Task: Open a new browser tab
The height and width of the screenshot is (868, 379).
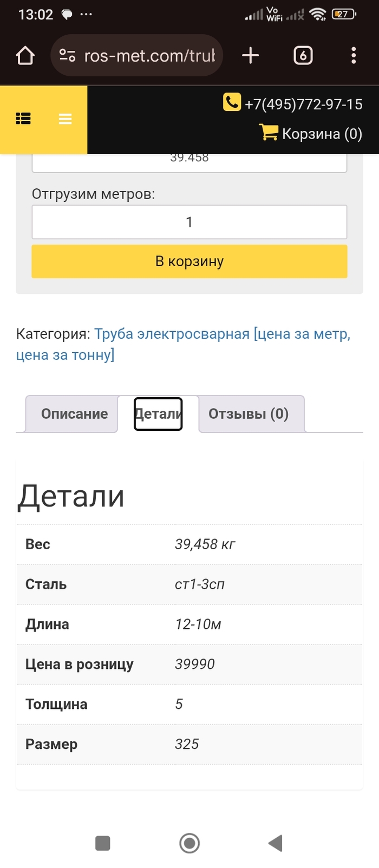Action: pyautogui.click(x=250, y=55)
